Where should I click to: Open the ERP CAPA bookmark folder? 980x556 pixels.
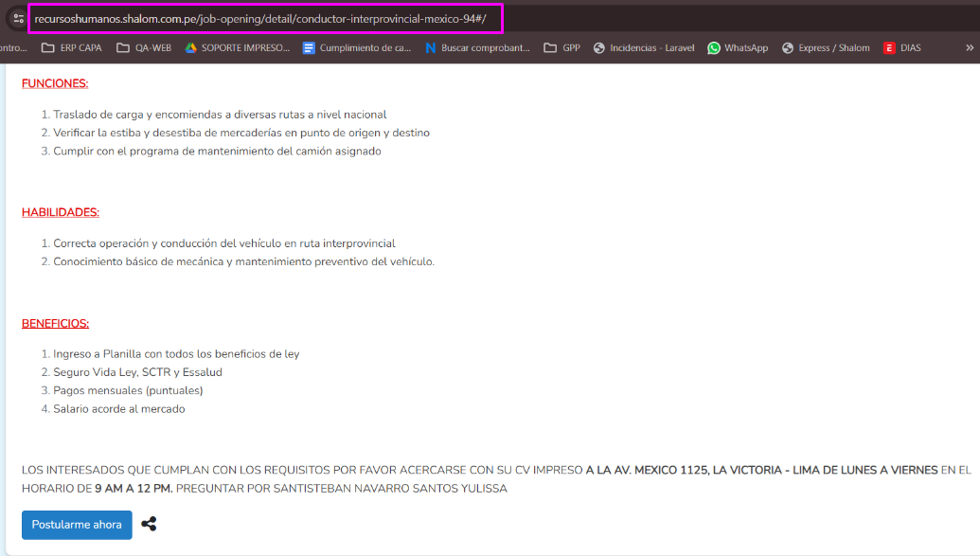(72, 47)
